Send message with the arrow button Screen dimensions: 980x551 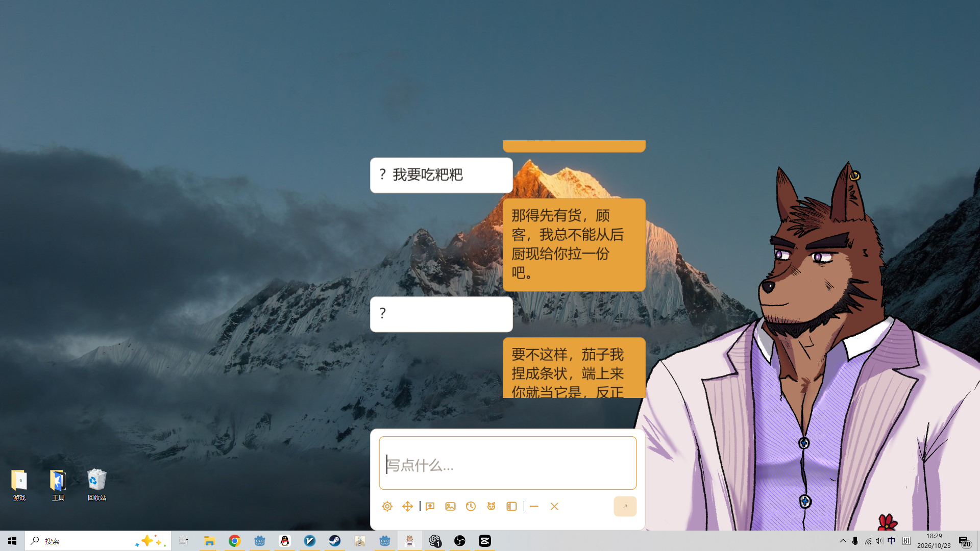pos(625,506)
